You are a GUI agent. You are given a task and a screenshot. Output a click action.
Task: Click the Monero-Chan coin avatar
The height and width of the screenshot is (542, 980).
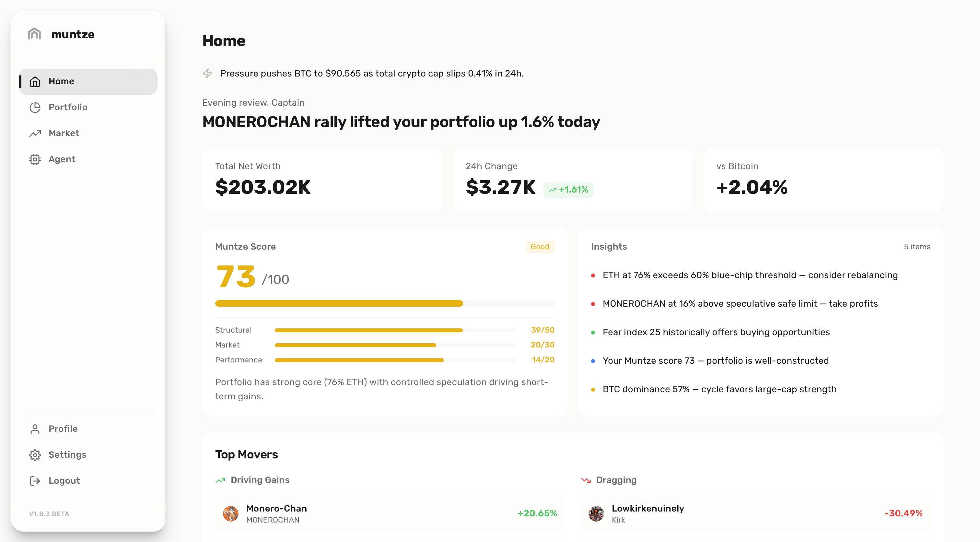point(230,513)
